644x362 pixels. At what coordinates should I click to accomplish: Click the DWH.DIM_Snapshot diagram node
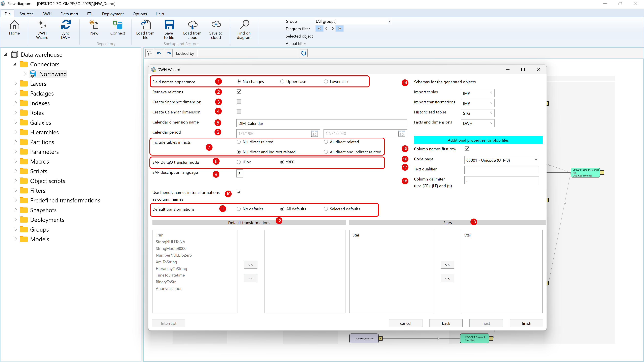(x=364, y=339)
